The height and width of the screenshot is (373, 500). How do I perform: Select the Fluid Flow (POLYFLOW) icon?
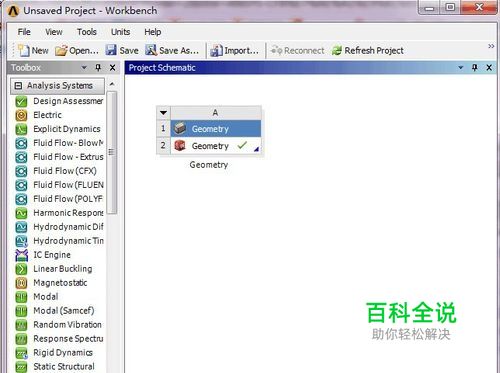coord(21,199)
